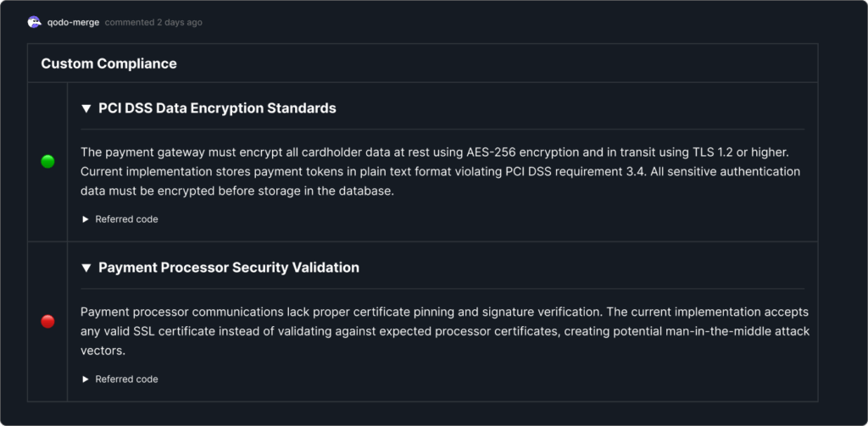Collapse the PCI DSS Data Encryption Standards triangle
Image resolution: width=868 pixels, height=426 pixels.
pos(86,108)
